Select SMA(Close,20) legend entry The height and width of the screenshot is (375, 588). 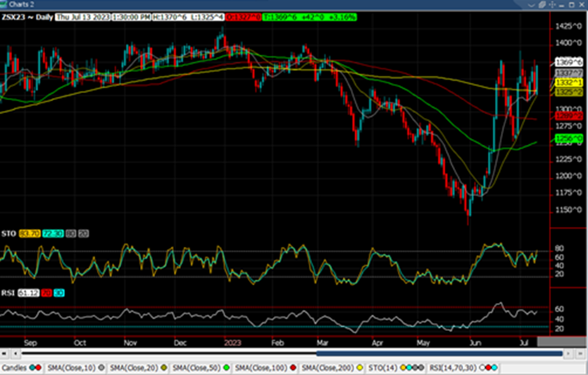click(x=133, y=368)
